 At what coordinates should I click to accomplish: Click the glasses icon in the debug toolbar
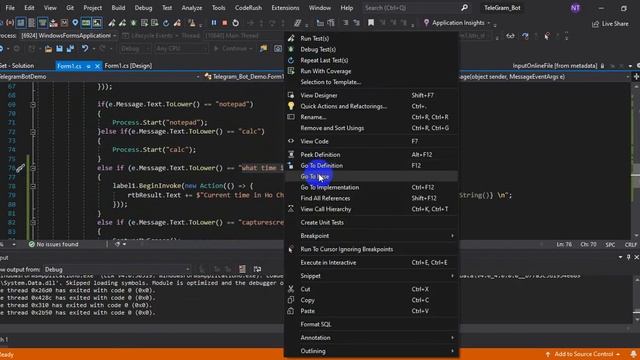(x=510, y=36)
